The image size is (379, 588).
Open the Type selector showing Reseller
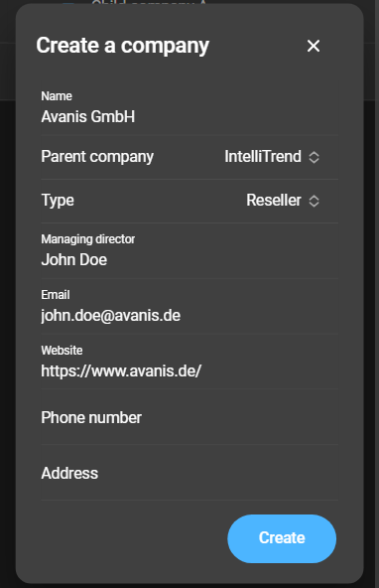pyautogui.click(x=283, y=201)
